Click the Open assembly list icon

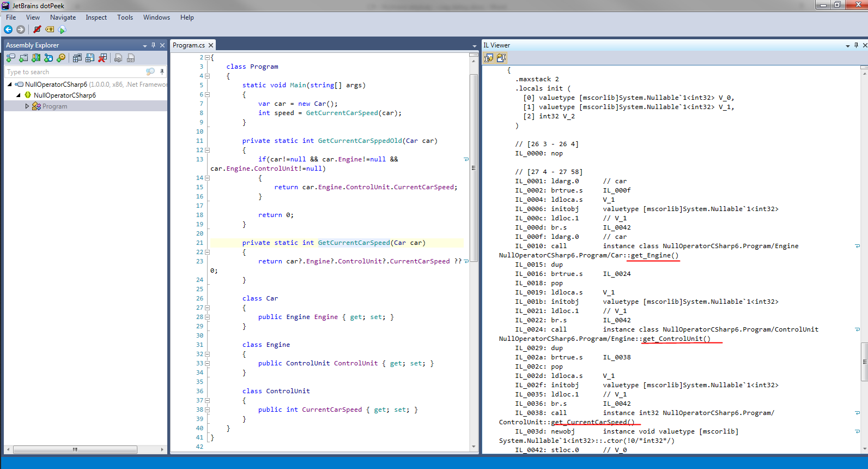click(x=77, y=58)
